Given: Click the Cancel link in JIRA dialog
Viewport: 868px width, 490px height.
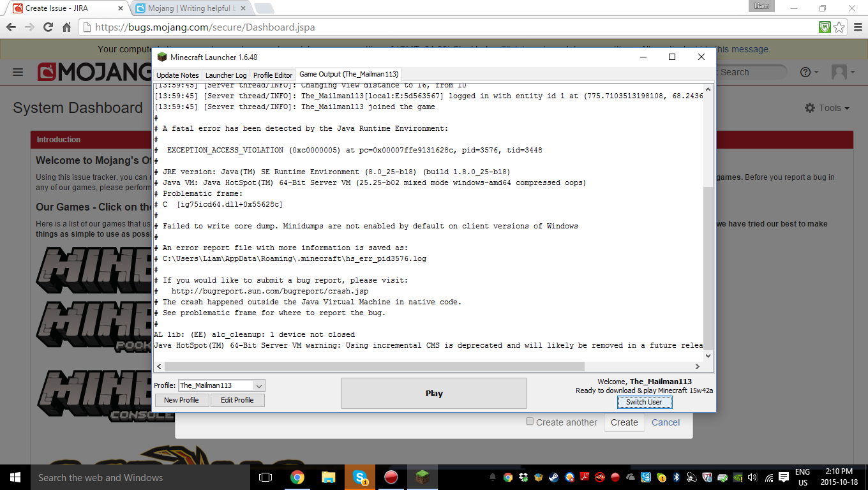Looking at the screenshot, I should tap(666, 422).
